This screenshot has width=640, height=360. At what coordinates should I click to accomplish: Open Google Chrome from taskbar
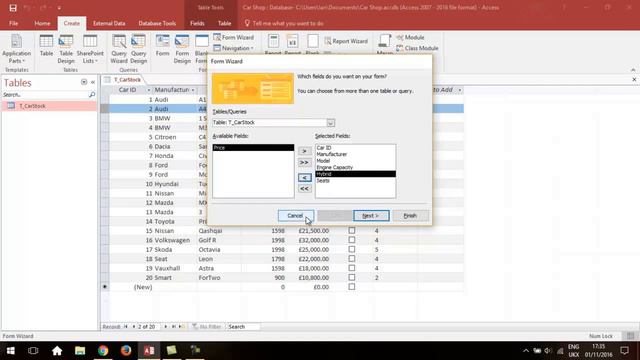[103, 351]
